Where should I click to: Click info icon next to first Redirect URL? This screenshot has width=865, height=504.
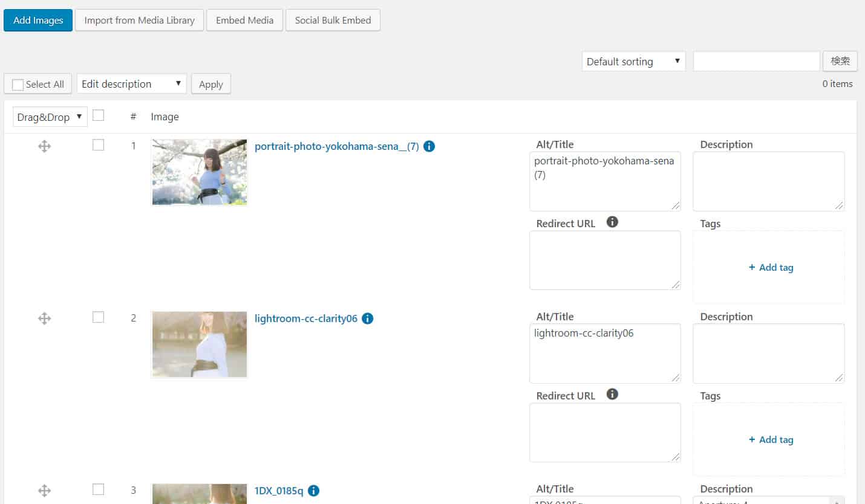tap(612, 222)
